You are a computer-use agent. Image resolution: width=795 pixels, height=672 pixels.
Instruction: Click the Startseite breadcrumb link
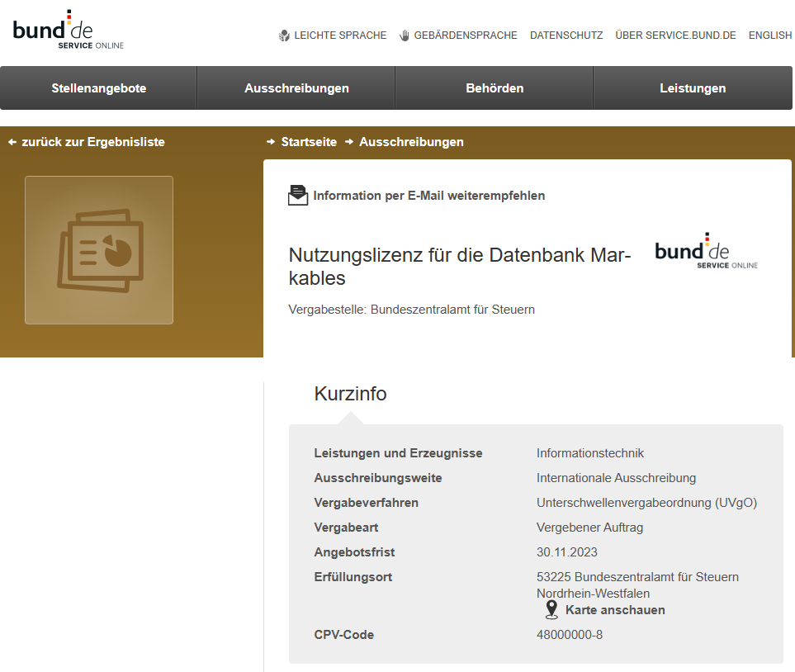pyautogui.click(x=309, y=142)
